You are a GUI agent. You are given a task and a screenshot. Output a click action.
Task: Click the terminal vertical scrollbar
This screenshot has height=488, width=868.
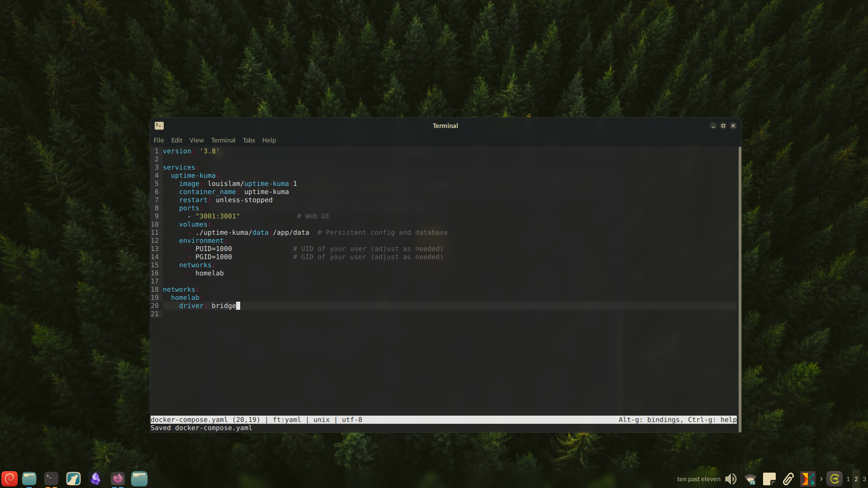[740, 289]
